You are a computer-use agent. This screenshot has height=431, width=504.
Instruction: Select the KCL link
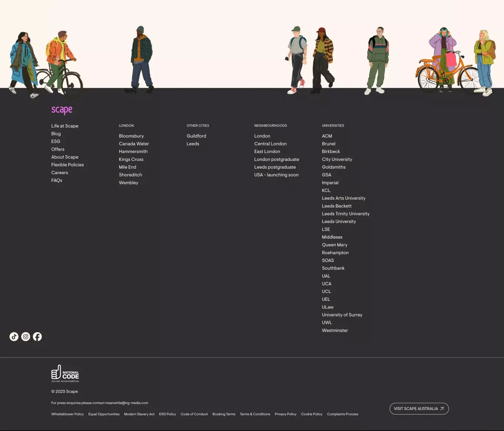tap(326, 190)
